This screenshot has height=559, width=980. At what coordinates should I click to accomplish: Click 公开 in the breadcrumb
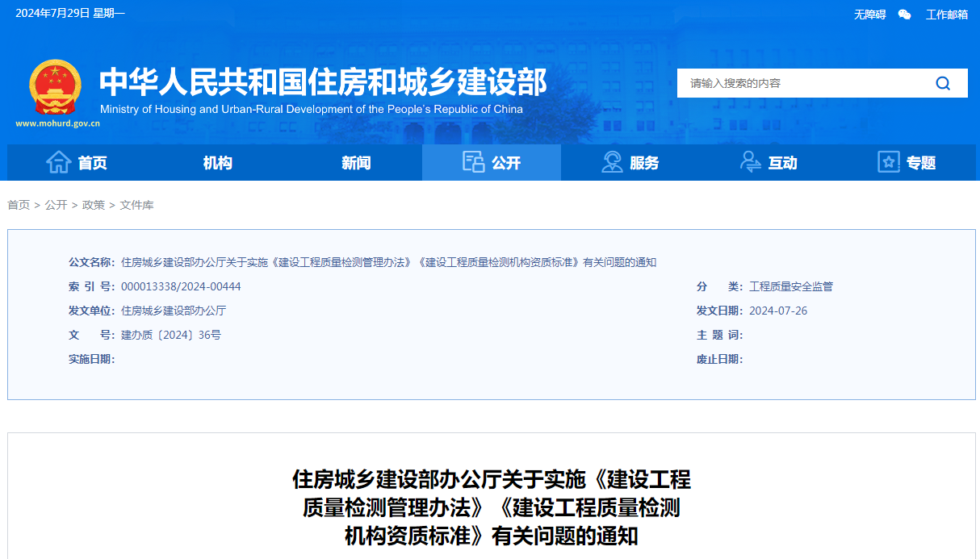pyautogui.click(x=56, y=205)
